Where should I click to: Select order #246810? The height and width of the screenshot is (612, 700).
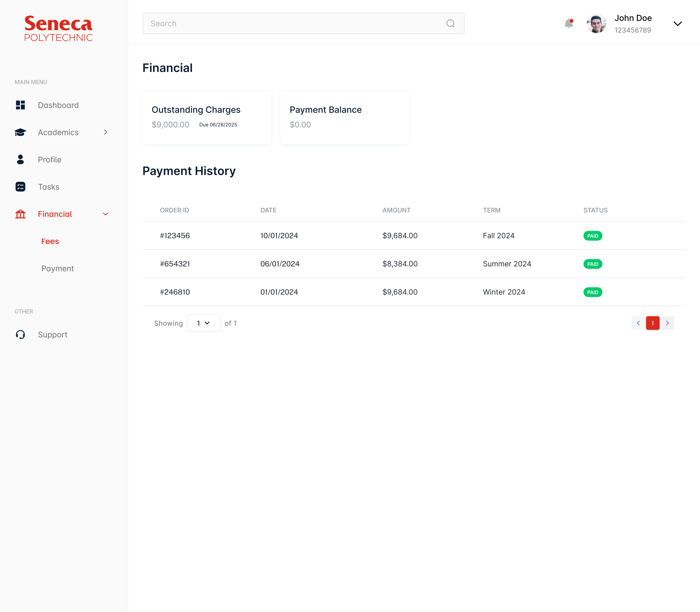coord(175,292)
